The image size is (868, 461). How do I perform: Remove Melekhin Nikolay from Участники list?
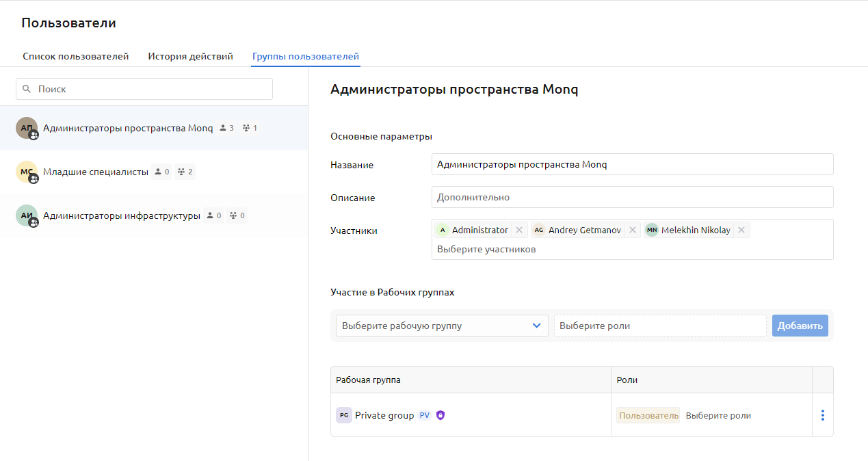tap(741, 230)
